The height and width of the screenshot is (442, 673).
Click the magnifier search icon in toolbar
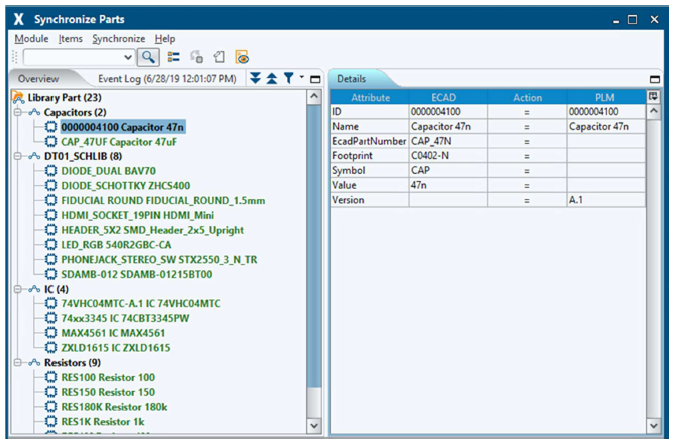click(x=148, y=58)
